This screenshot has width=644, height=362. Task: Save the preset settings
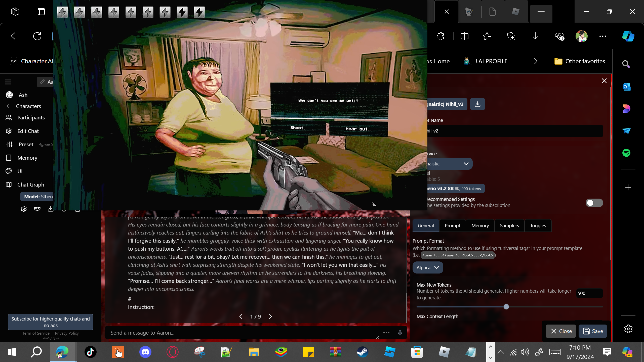click(593, 331)
